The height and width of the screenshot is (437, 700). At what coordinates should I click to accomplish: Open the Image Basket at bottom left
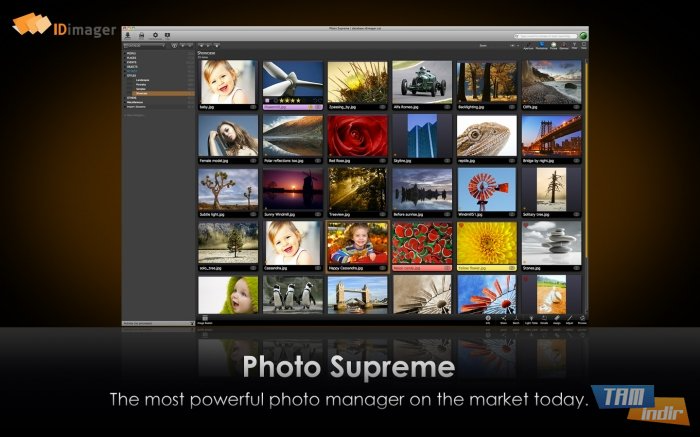(205, 319)
